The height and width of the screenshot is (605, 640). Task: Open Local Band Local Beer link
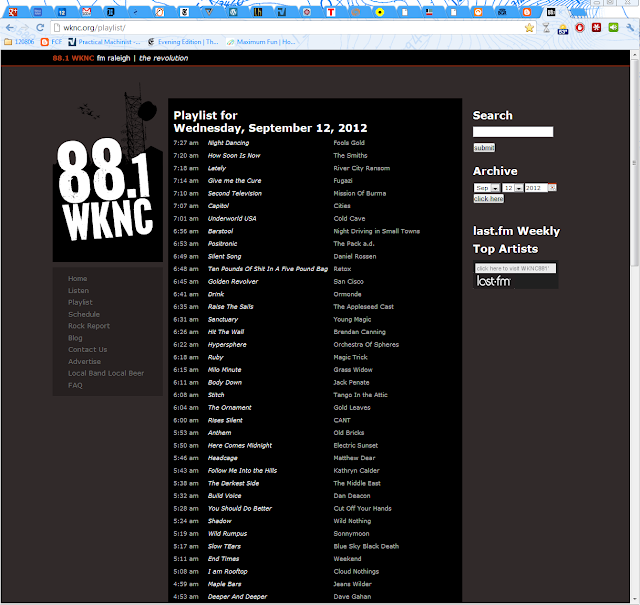click(106, 373)
